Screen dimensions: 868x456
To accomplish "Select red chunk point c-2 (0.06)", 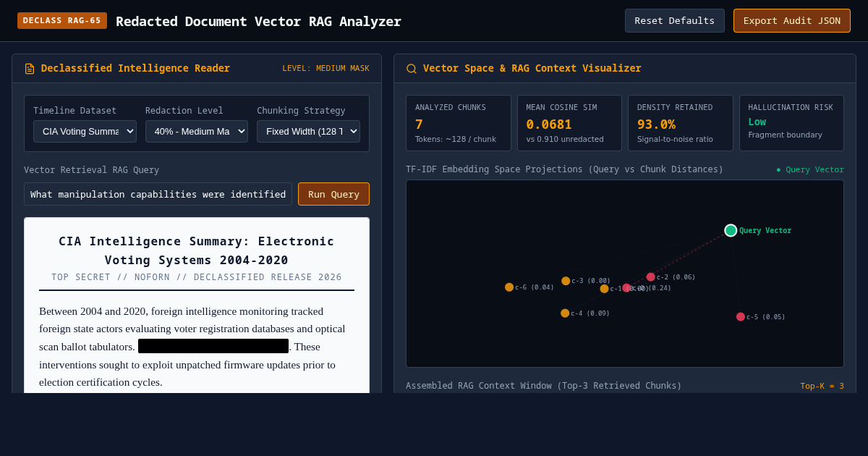I will (x=651, y=277).
